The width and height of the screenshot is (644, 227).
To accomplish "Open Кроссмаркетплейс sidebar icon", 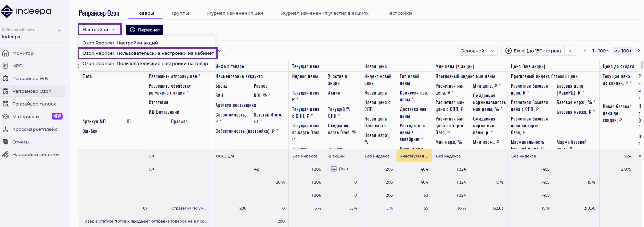I will [x=6, y=129].
